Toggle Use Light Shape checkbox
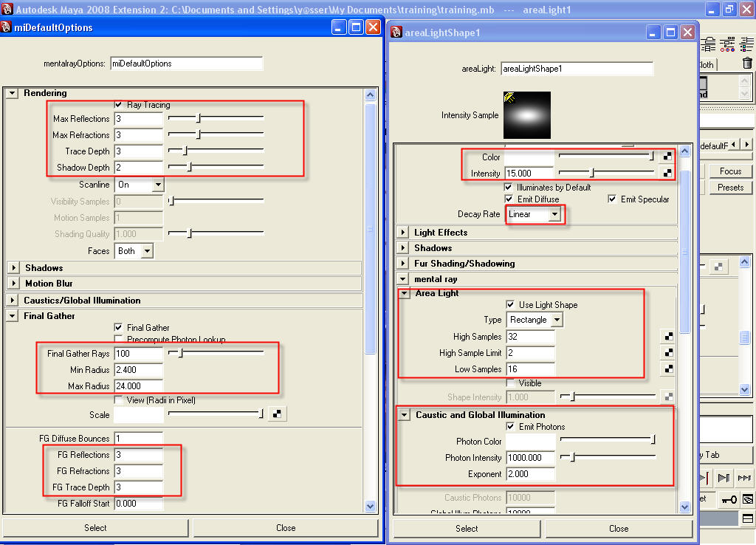 pyautogui.click(x=510, y=304)
